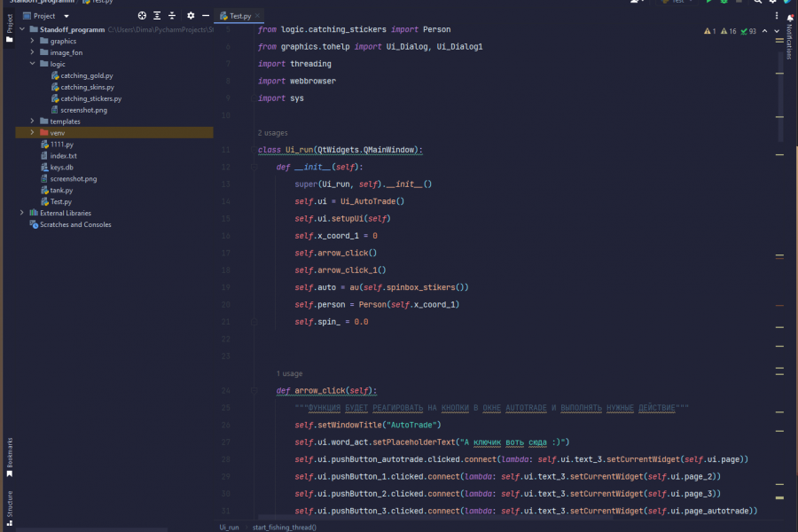Screen dimensions: 798x532
Task: Click the start_fishing_thread() breadcrumb
Action: coord(285,528)
